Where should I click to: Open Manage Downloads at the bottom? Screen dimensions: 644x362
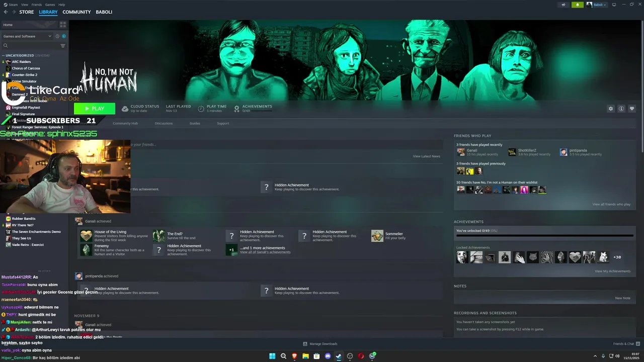pos(320,344)
